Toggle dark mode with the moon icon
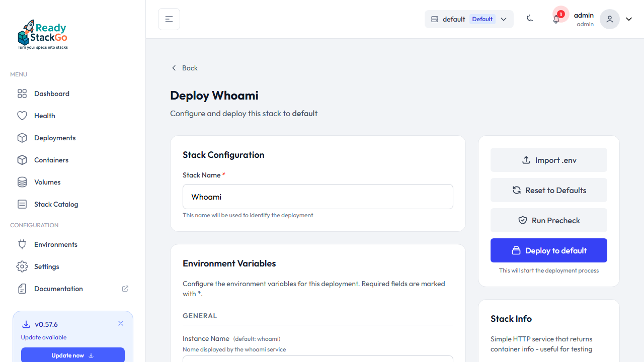The image size is (644, 362). (530, 19)
